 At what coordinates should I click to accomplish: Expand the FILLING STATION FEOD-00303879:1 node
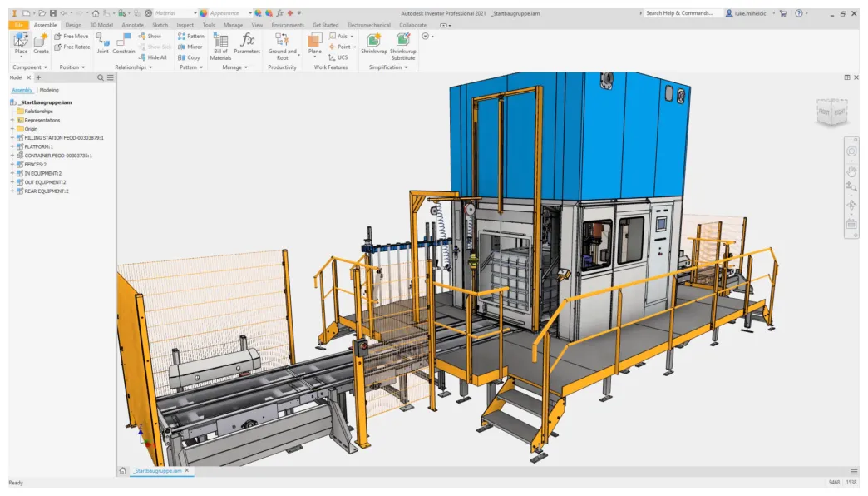click(x=12, y=138)
